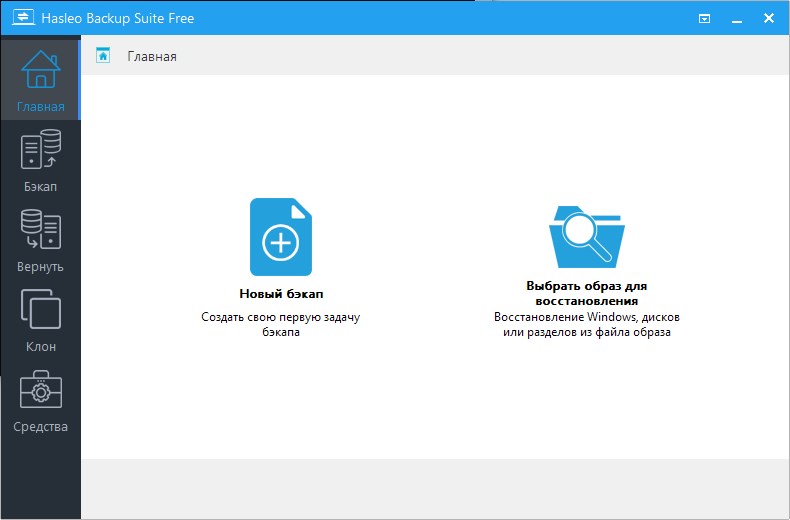This screenshot has width=790, height=520.
Task: Open the Главная home sidebar section
Action: pyautogui.click(x=40, y=80)
